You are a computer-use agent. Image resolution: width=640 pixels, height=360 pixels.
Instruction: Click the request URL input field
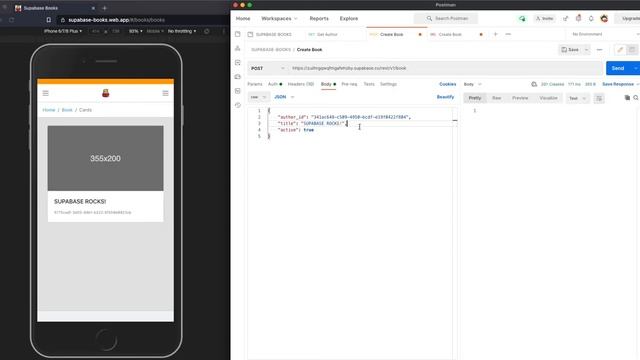click(x=445, y=68)
